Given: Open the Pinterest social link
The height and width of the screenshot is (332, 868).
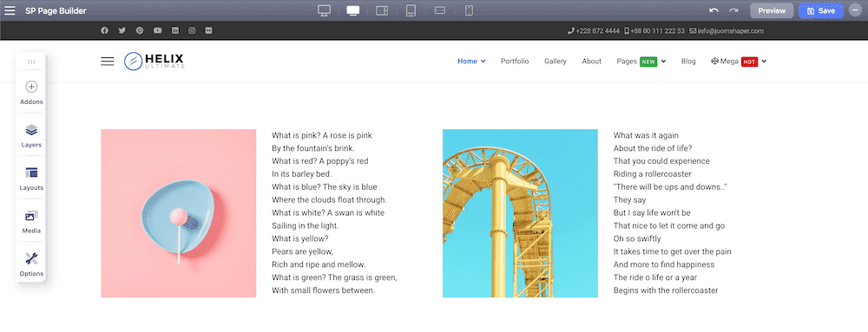Looking at the screenshot, I should click(x=140, y=31).
